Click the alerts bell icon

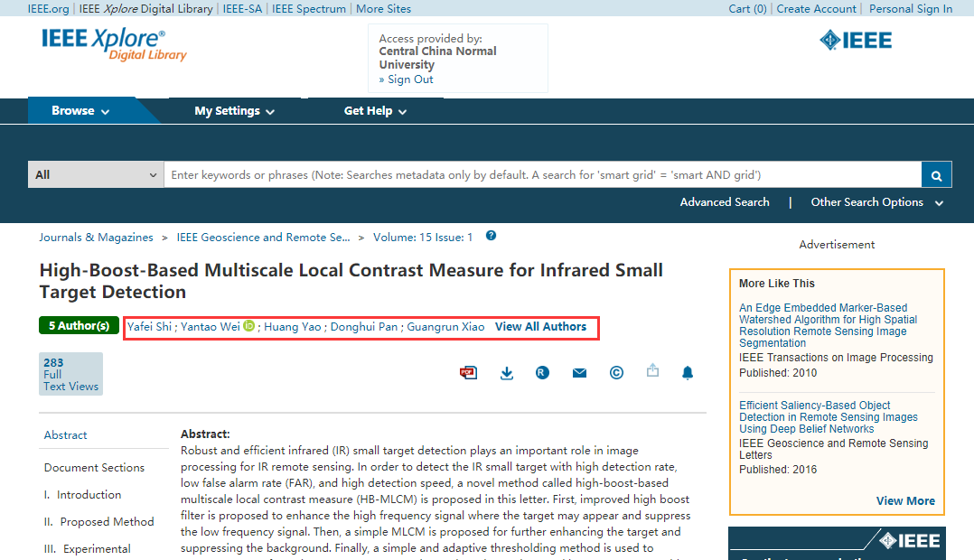688,372
